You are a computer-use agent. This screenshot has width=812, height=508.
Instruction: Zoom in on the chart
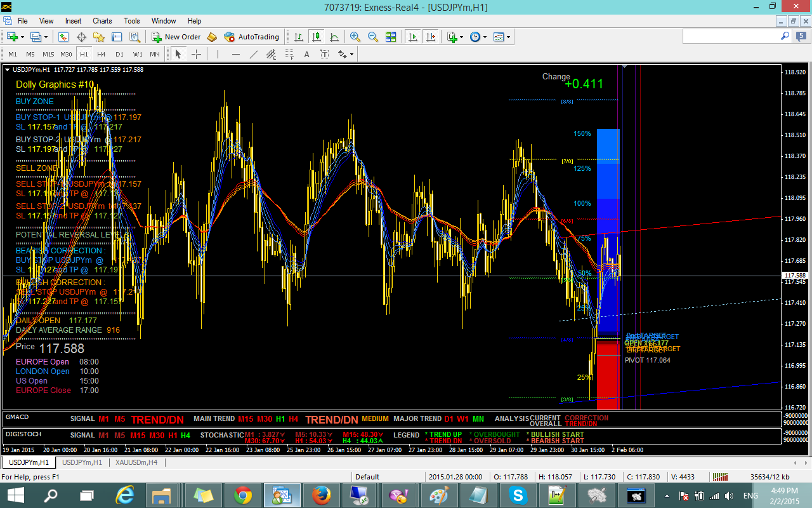pyautogui.click(x=355, y=37)
